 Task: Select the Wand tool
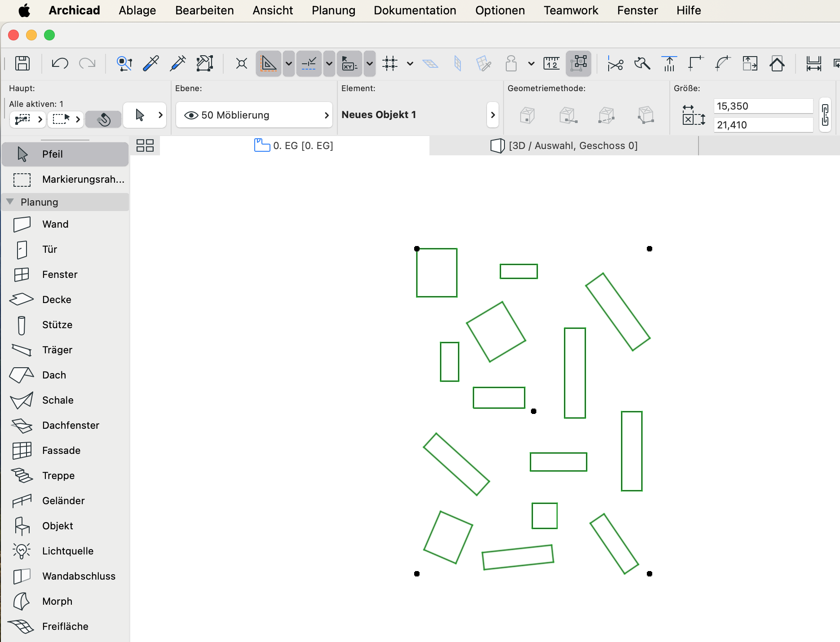tap(66, 224)
